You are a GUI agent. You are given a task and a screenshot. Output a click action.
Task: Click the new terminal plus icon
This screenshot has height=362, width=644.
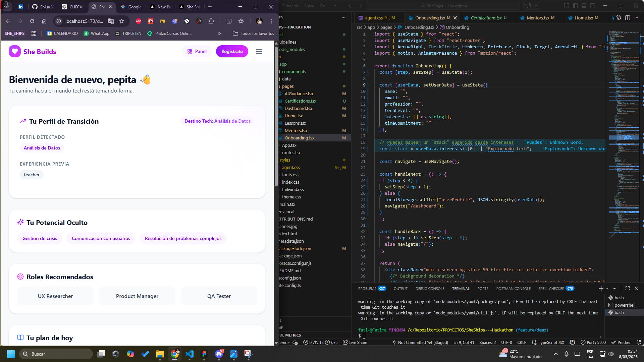[601, 288]
